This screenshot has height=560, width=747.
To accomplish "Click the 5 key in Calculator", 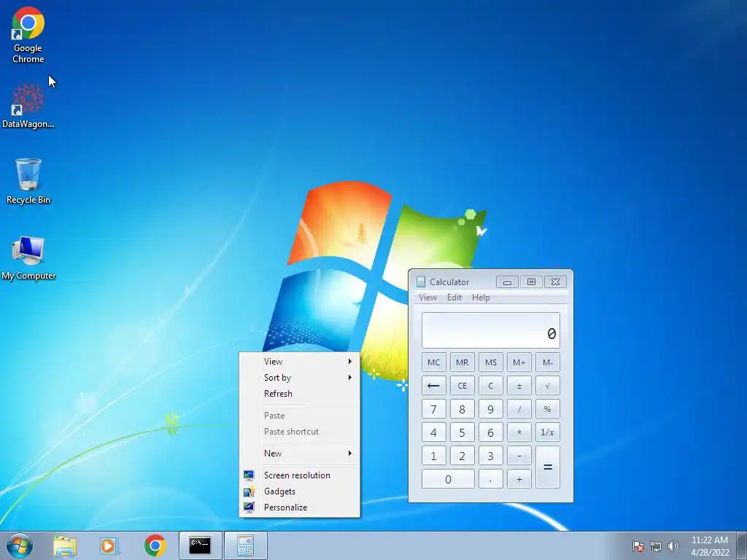I will pos(462,432).
